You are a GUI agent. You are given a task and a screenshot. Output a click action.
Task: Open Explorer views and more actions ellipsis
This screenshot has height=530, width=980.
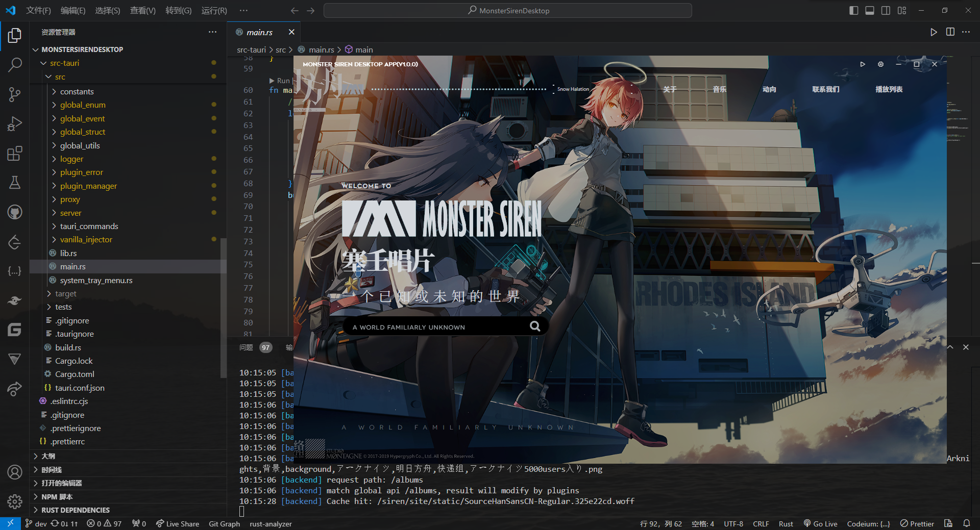click(212, 32)
